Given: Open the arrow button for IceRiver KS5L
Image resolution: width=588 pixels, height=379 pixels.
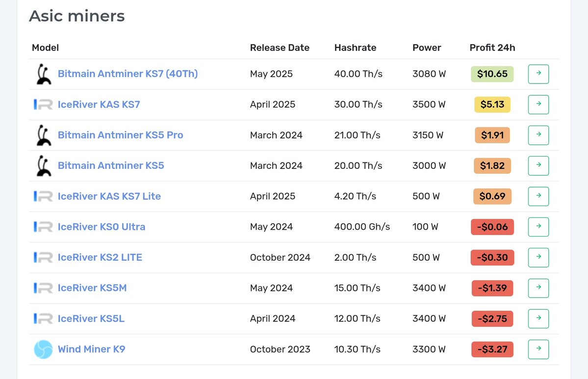Looking at the screenshot, I should (538, 319).
